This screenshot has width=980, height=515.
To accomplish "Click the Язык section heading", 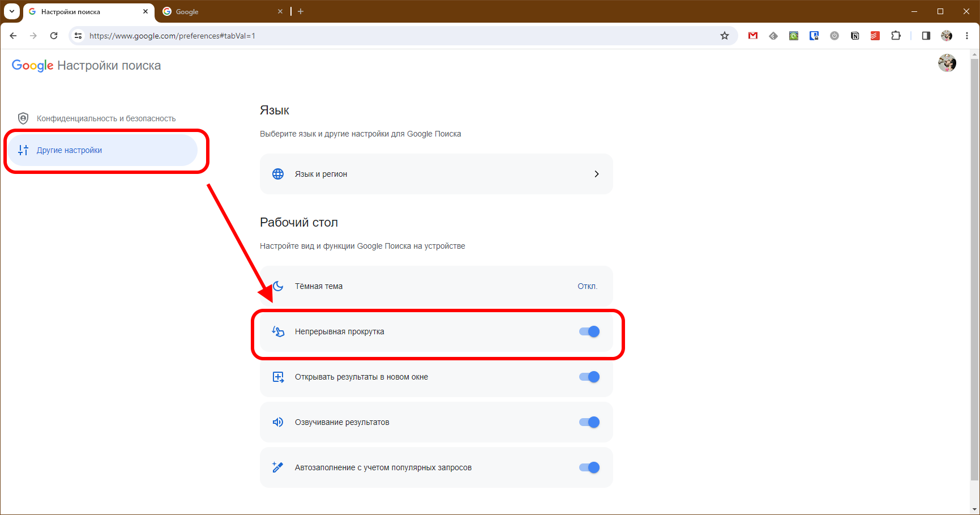I will [x=275, y=110].
